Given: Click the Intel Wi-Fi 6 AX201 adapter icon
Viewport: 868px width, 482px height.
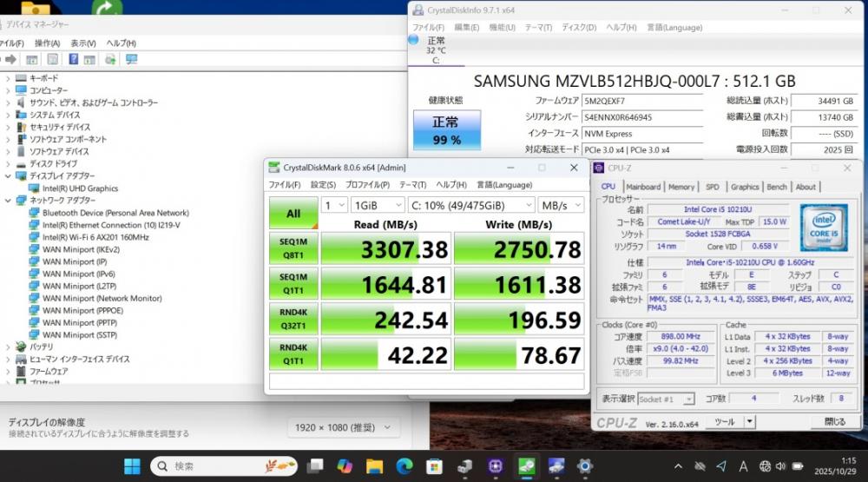Looking at the screenshot, I should (35, 237).
